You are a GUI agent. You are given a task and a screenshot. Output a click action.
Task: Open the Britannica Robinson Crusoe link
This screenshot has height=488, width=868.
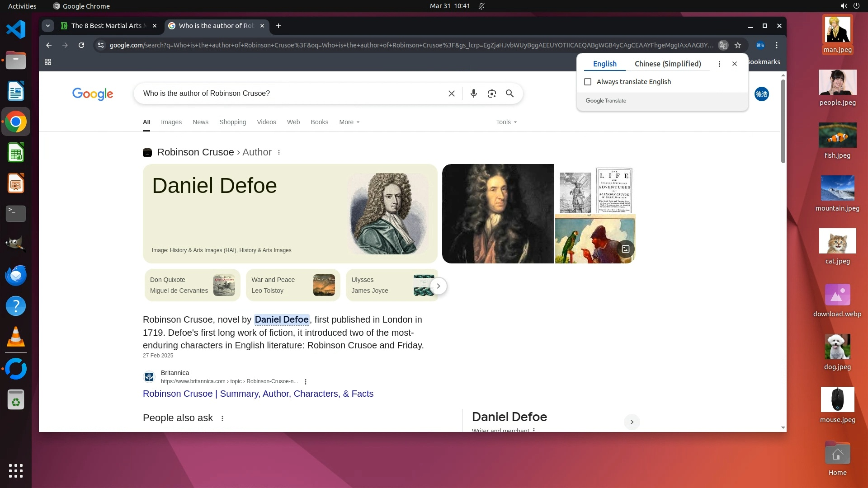click(x=258, y=394)
